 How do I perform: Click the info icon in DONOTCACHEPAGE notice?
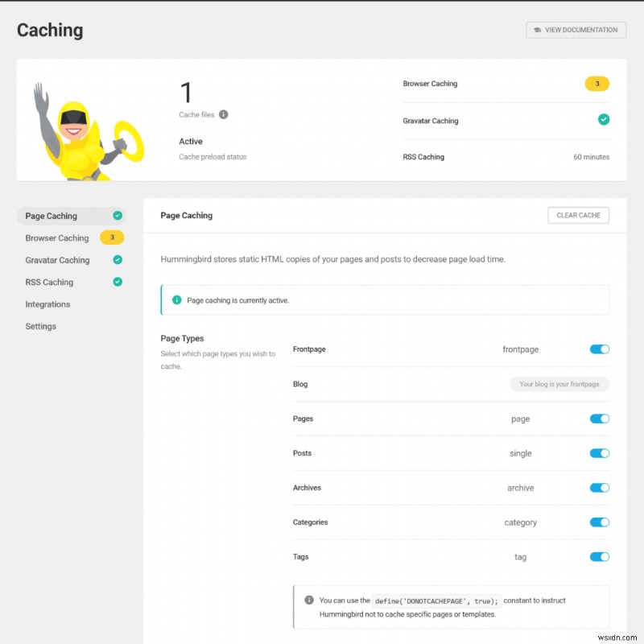click(x=309, y=600)
